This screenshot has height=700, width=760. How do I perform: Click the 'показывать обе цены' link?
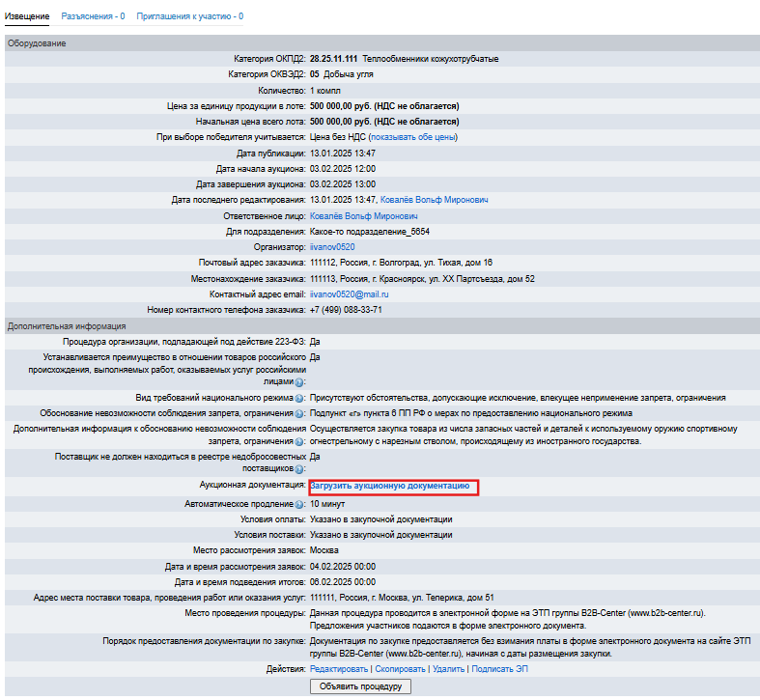pos(411,137)
